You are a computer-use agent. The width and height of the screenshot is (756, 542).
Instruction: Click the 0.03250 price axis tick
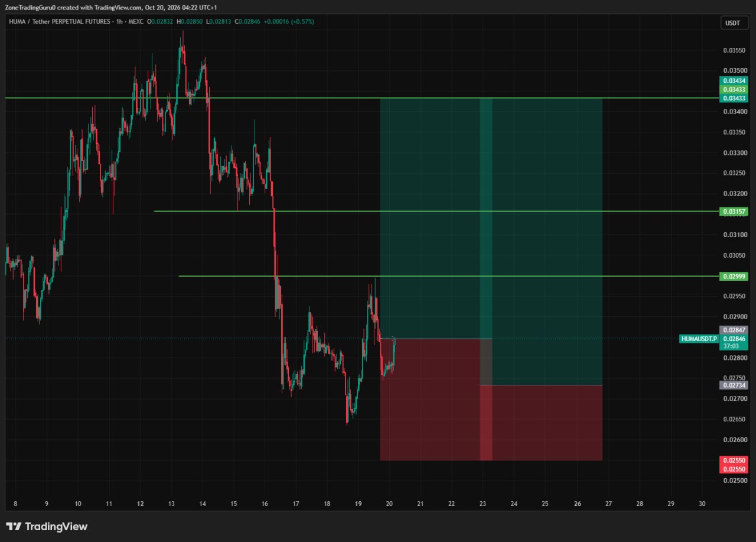(x=734, y=173)
